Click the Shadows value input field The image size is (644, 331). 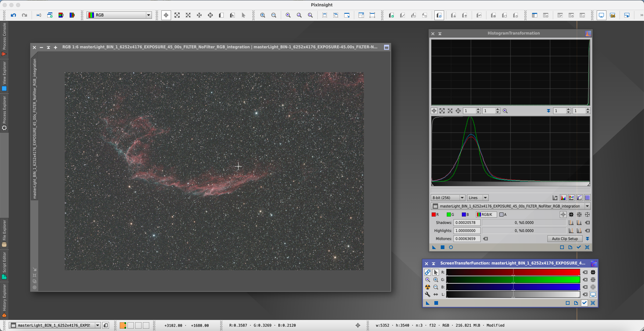pos(467,223)
